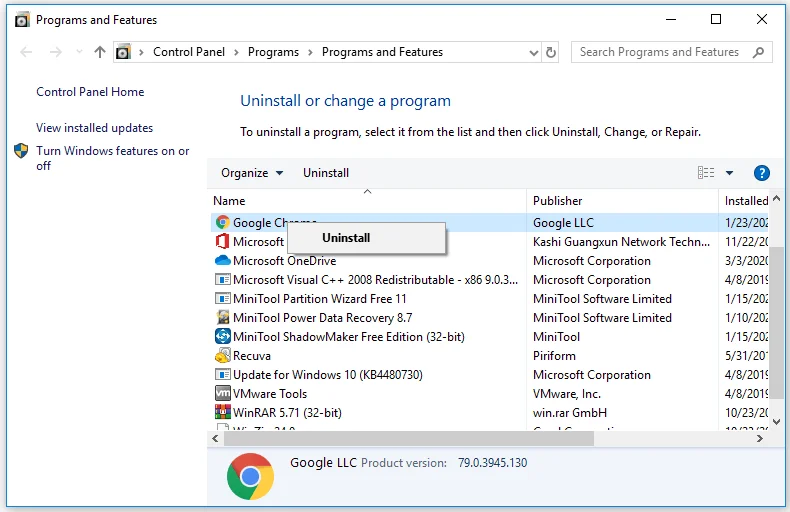Click vertical scrollbar up arrow

pos(776,199)
